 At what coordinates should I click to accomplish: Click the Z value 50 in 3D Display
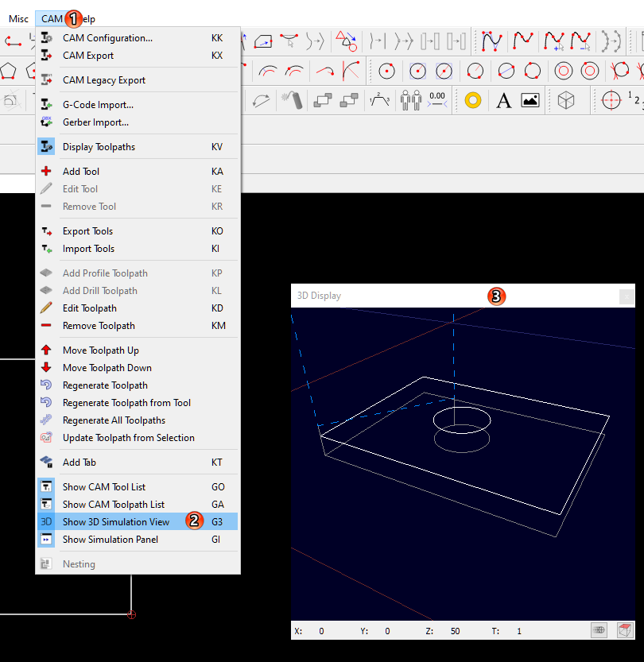point(455,631)
